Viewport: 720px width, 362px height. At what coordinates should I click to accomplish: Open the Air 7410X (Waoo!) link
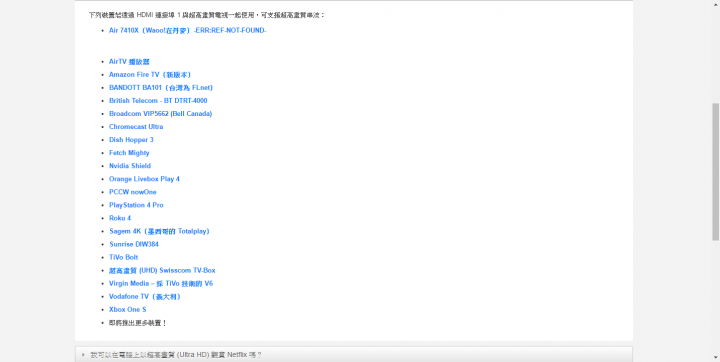click(x=188, y=30)
